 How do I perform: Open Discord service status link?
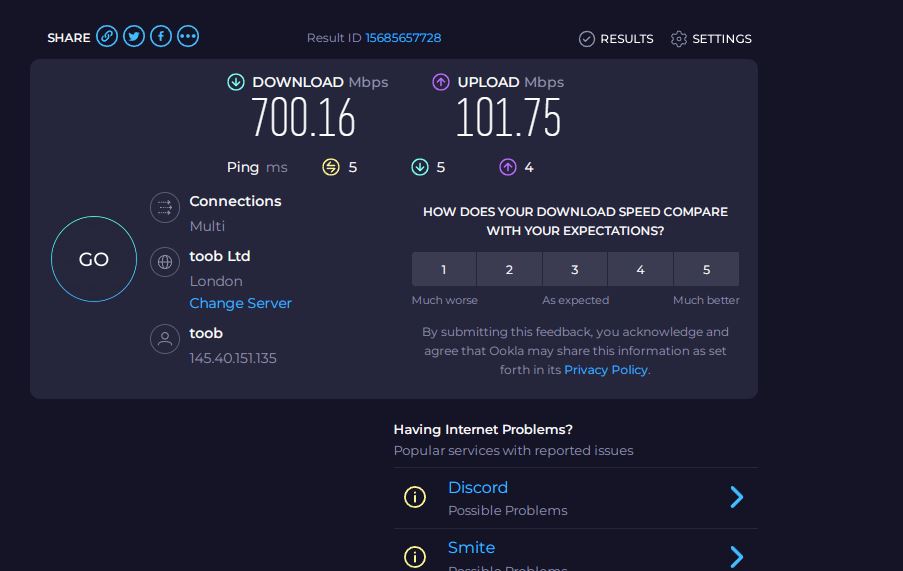(477, 488)
